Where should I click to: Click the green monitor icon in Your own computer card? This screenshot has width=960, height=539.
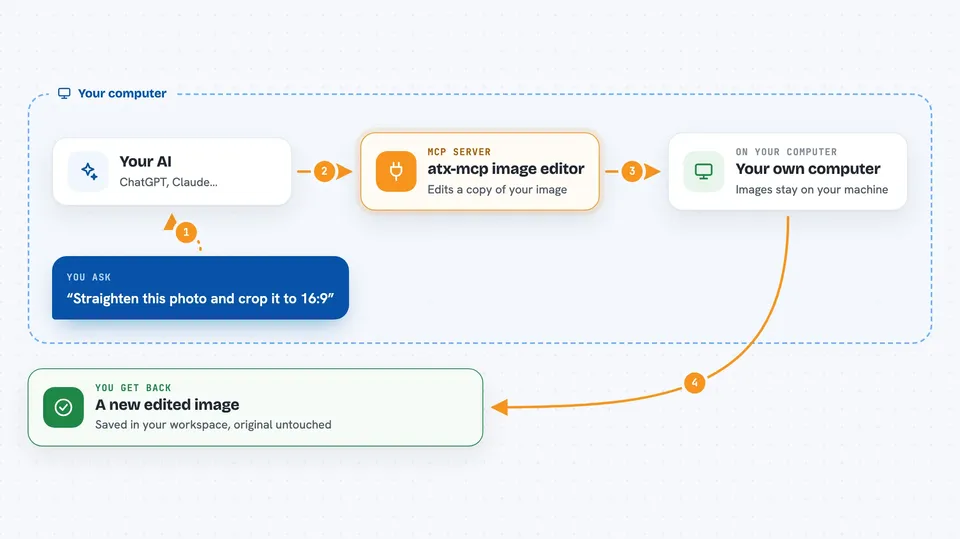coord(703,172)
